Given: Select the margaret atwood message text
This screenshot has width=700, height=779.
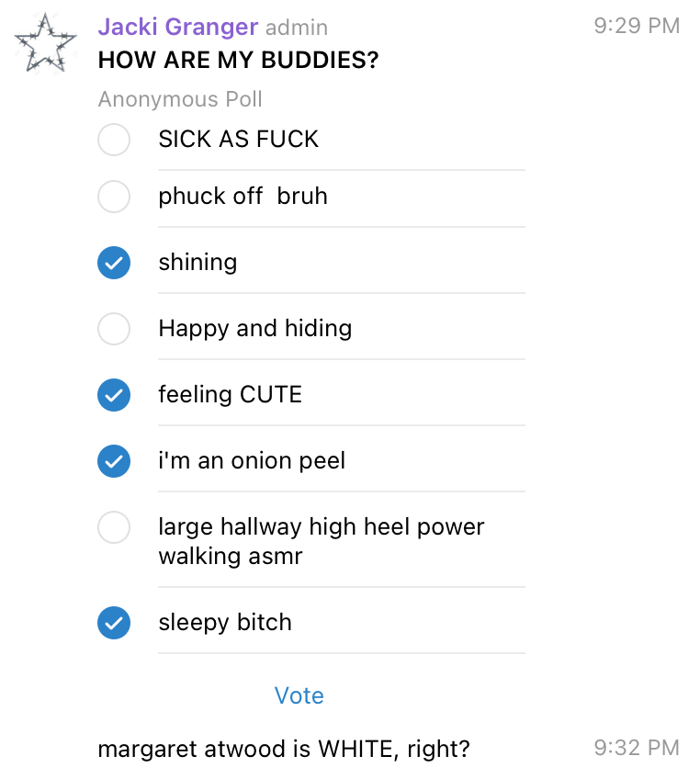Looking at the screenshot, I should (284, 750).
